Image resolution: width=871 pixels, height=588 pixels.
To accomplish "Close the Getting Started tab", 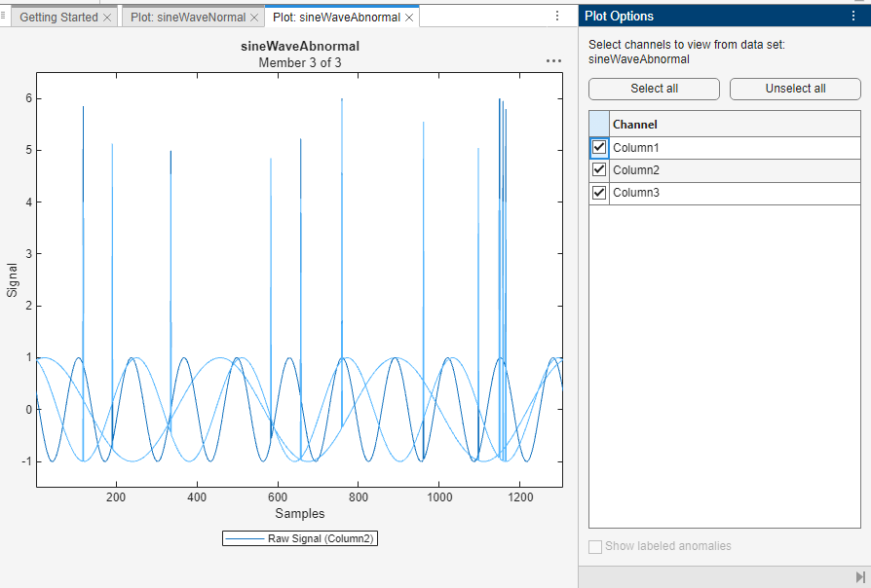I will [x=107, y=18].
